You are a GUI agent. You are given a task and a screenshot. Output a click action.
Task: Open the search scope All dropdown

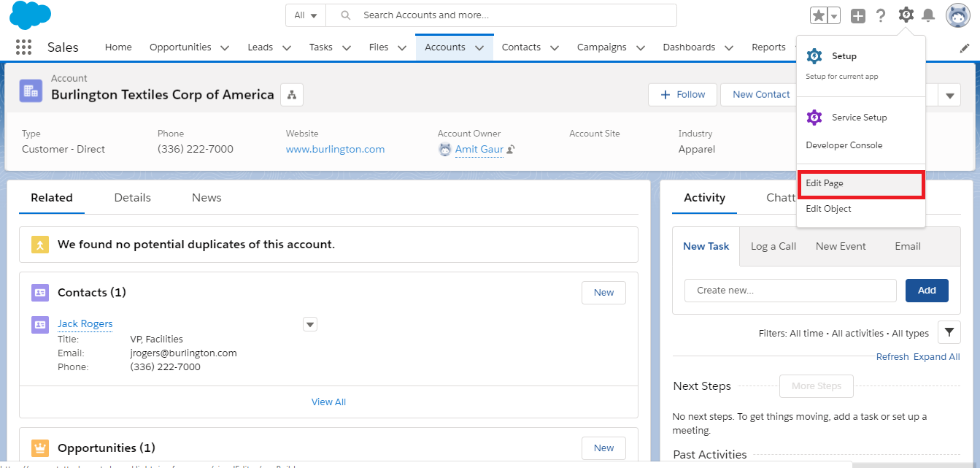305,15
